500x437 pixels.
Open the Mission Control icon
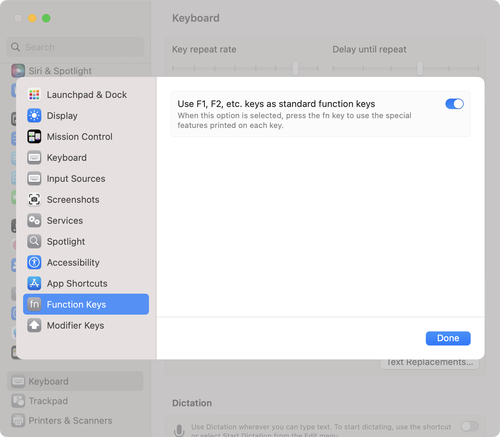(x=34, y=137)
